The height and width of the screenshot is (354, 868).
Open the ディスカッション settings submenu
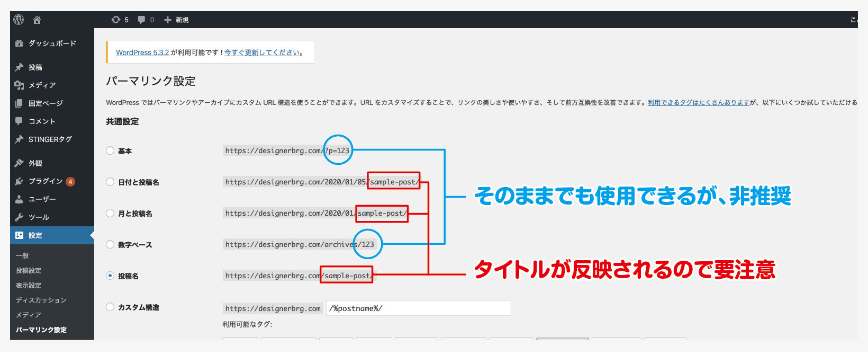pos(41,300)
